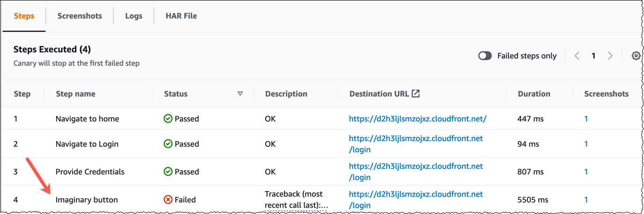
Task: Click the Failed X icon for step 4
Action: click(x=168, y=200)
